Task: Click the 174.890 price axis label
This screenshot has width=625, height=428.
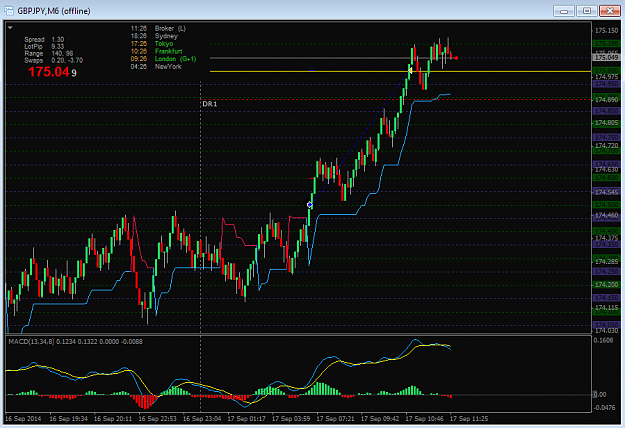Action: [x=606, y=100]
